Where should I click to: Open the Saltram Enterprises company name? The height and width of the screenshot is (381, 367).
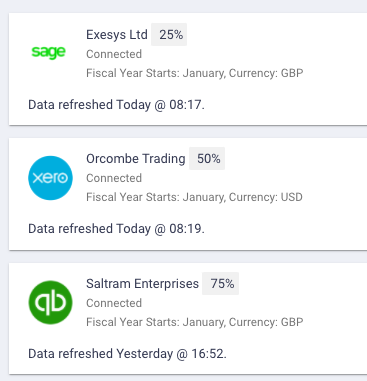coord(142,284)
